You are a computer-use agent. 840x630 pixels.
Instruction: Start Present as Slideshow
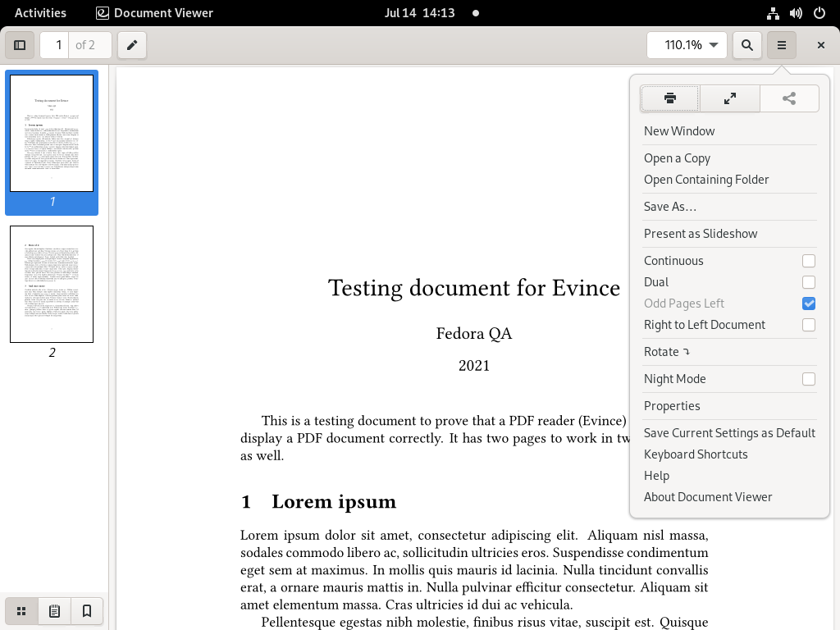click(x=729, y=234)
